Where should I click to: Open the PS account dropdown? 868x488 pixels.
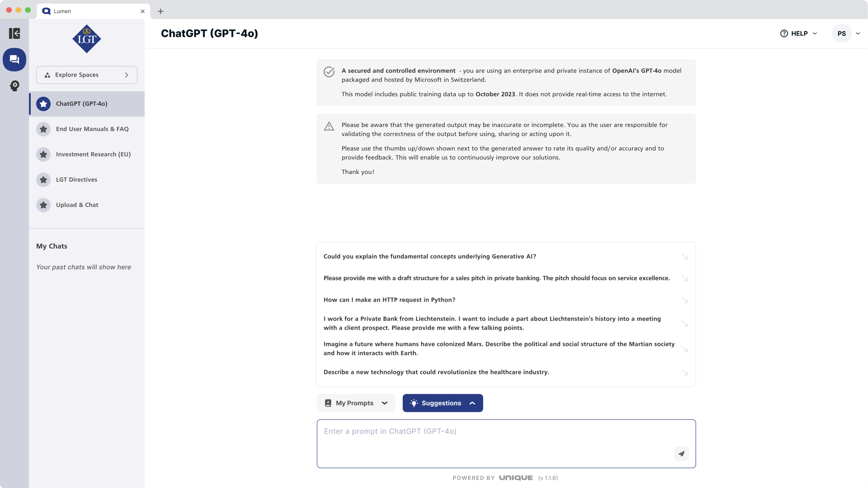click(x=858, y=33)
